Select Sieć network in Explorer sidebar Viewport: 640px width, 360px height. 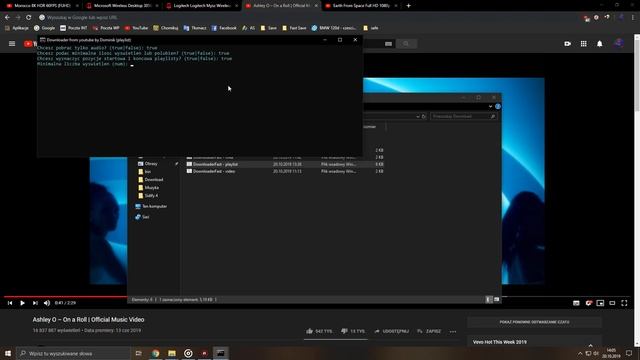click(x=142, y=217)
